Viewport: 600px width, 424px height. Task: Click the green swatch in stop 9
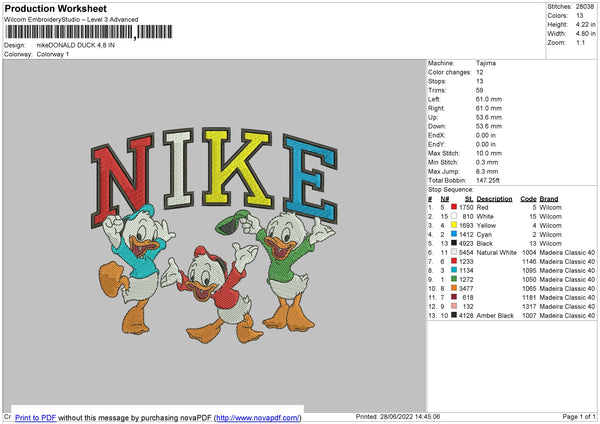click(454, 279)
